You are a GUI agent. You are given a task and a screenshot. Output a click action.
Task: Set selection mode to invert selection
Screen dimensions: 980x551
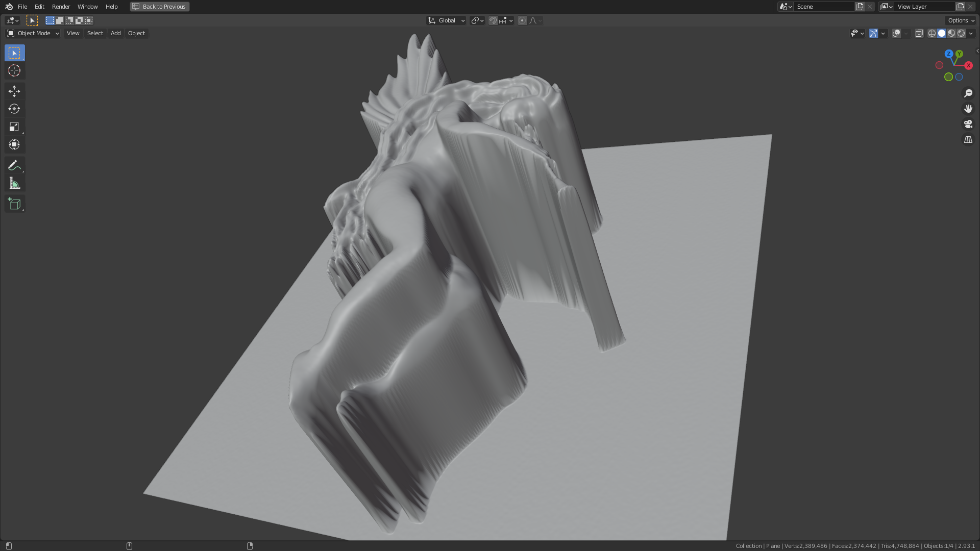(79, 20)
